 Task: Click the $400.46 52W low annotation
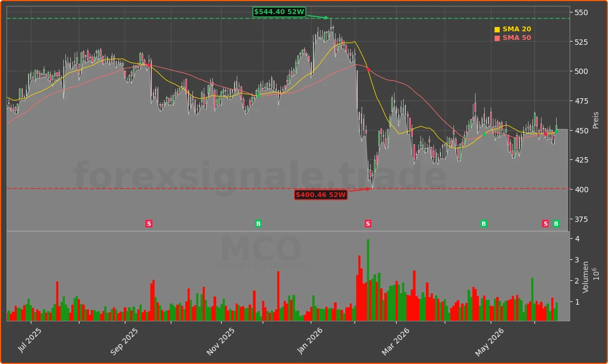[320, 194]
